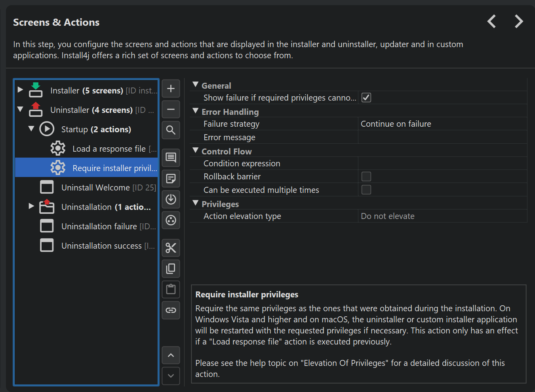The width and height of the screenshot is (535, 392).
Task: Click the move up chevron button
Action: pyautogui.click(x=171, y=355)
